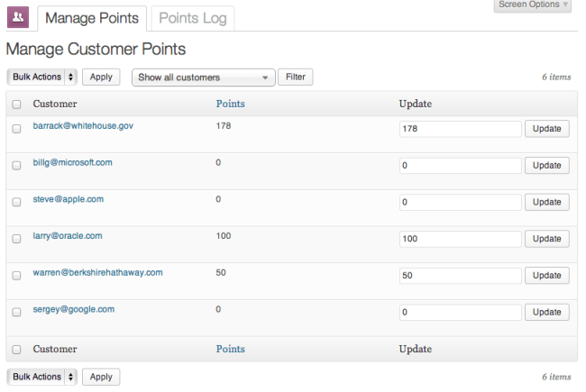Screen dimensions: 586x392
Task: Expand the Screen Options panel
Action: pyautogui.click(x=533, y=5)
